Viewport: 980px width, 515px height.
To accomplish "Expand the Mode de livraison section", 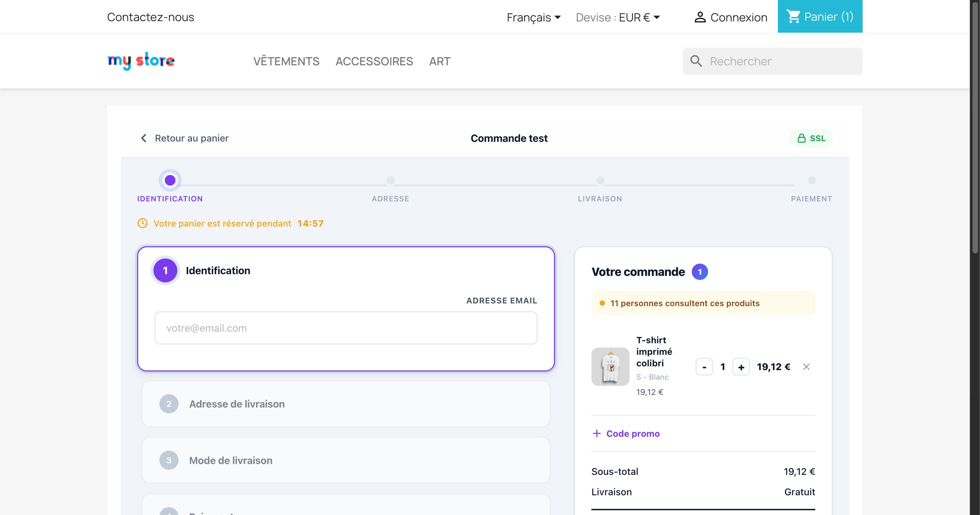I will (x=346, y=460).
